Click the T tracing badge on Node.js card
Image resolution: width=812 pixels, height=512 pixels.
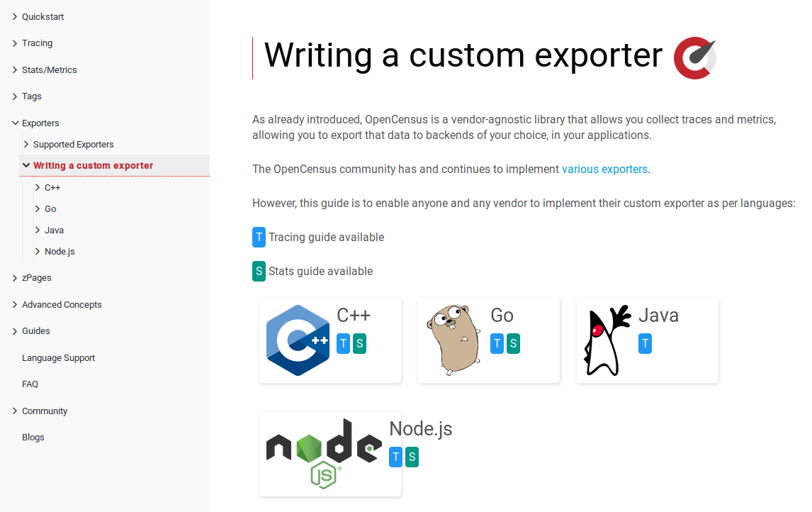[395, 457]
